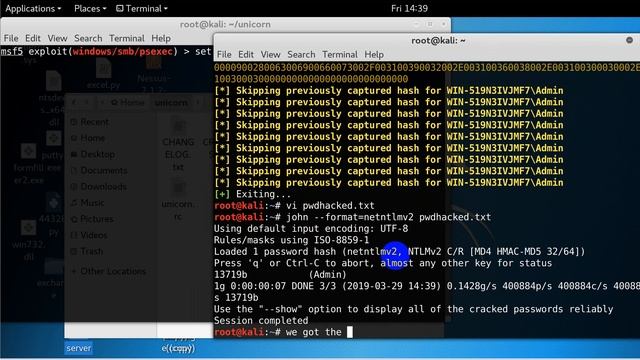
Task: Select Music in file manager sidebar
Action: coord(92,202)
